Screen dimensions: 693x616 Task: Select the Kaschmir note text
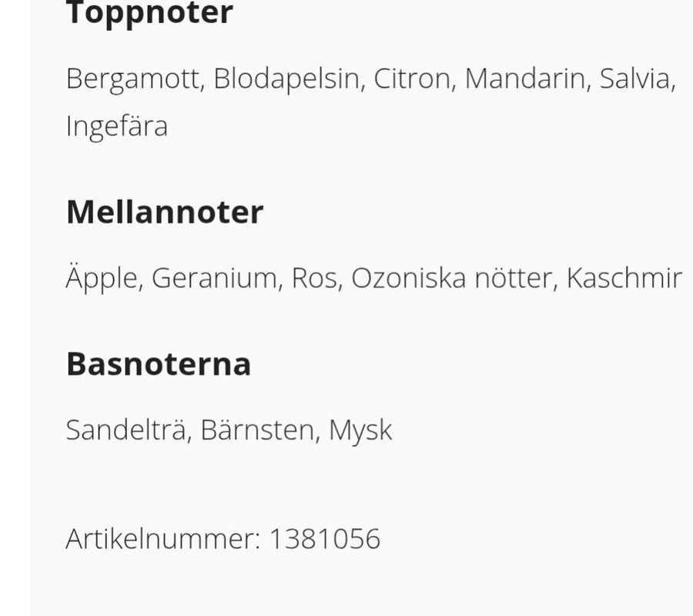624,279
